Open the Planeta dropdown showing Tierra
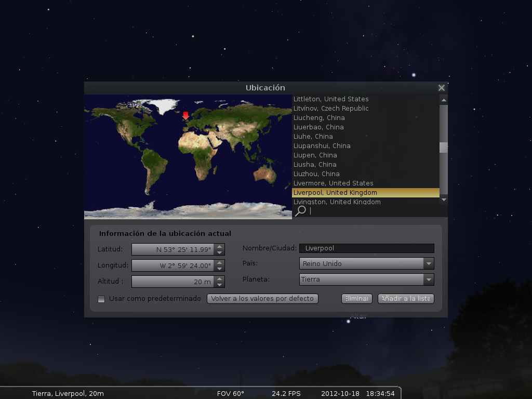 click(429, 280)
